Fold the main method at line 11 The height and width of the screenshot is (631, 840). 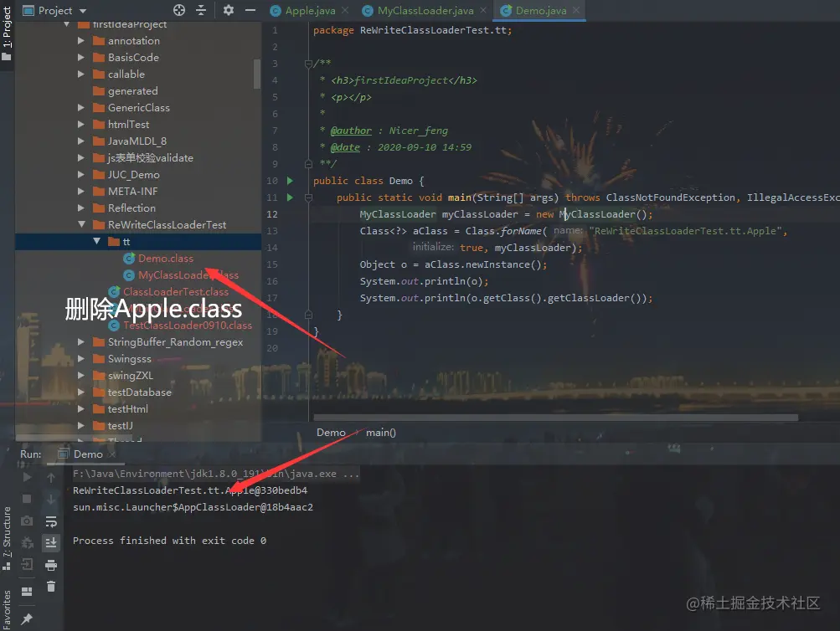308,198
